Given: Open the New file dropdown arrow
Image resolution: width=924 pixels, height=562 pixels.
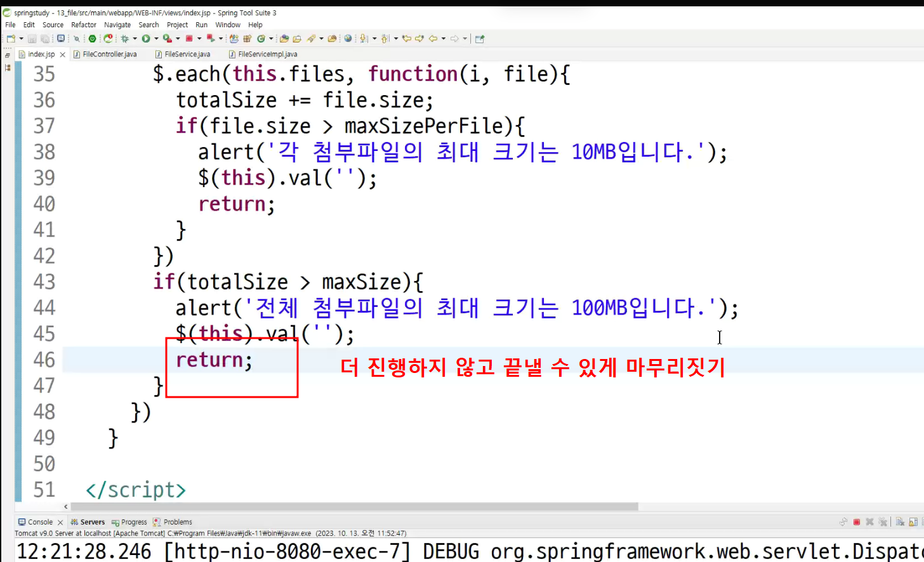Looking at the screenshot, I should pyautogui.click(x=21, y=39).
